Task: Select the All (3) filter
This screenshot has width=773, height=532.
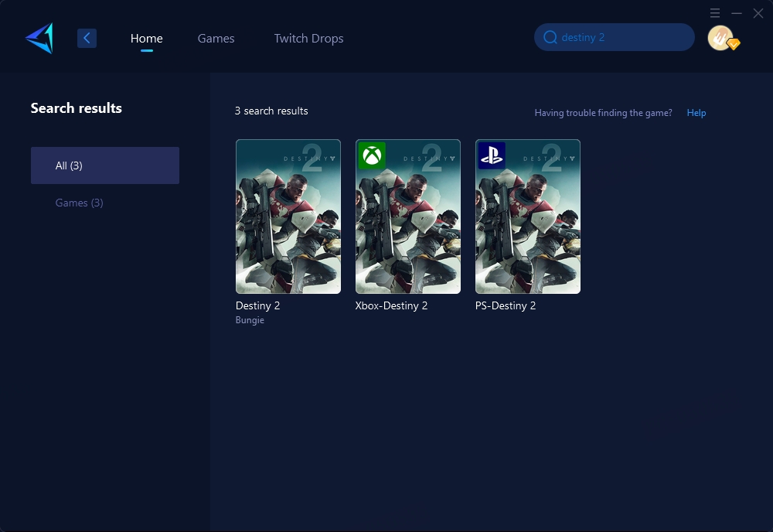Action: [x=105, y=165]
